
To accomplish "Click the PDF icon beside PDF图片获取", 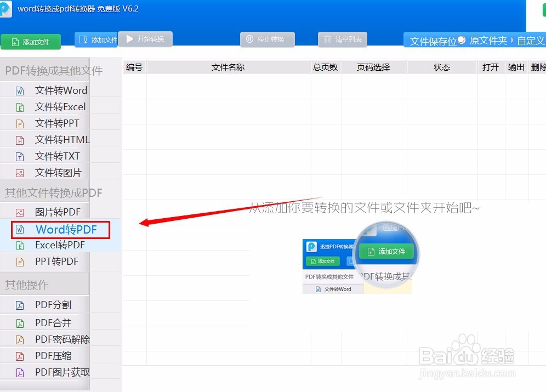I will pos(20,372).
